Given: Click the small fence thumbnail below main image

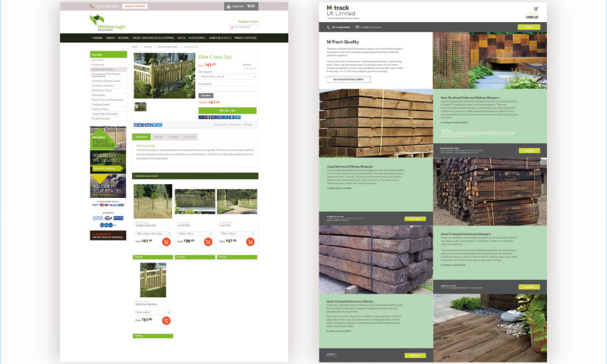Looking at the screenshot, I should tap(140, 106).
